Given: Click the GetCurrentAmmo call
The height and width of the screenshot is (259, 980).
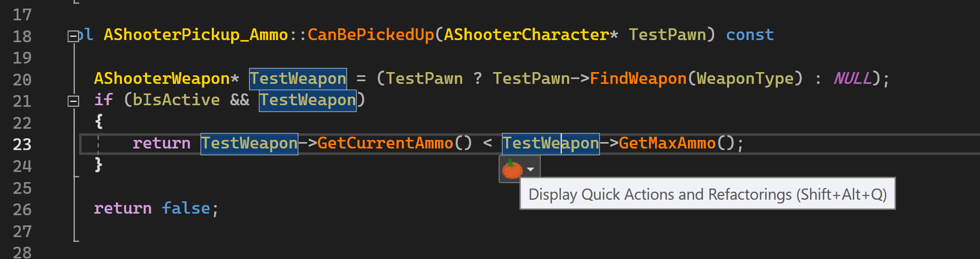Looking at the screenshot, I should tap(385, 144).
